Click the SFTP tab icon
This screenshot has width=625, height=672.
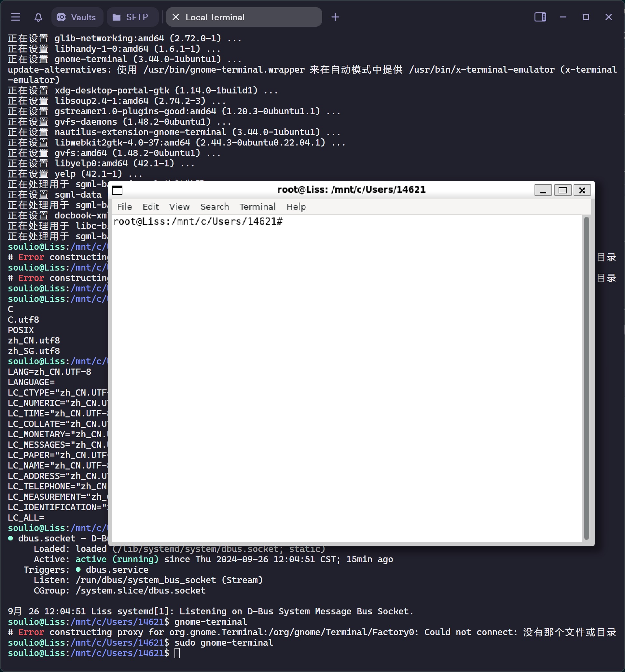(117, 17)
